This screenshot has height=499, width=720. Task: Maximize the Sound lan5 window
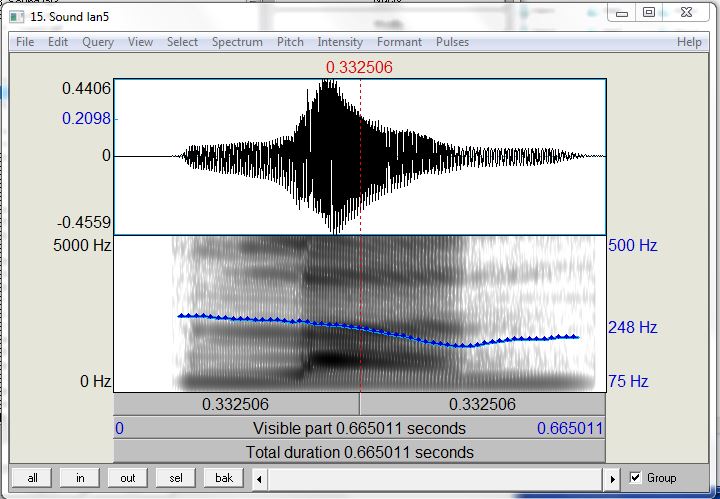tap(648, 13)
